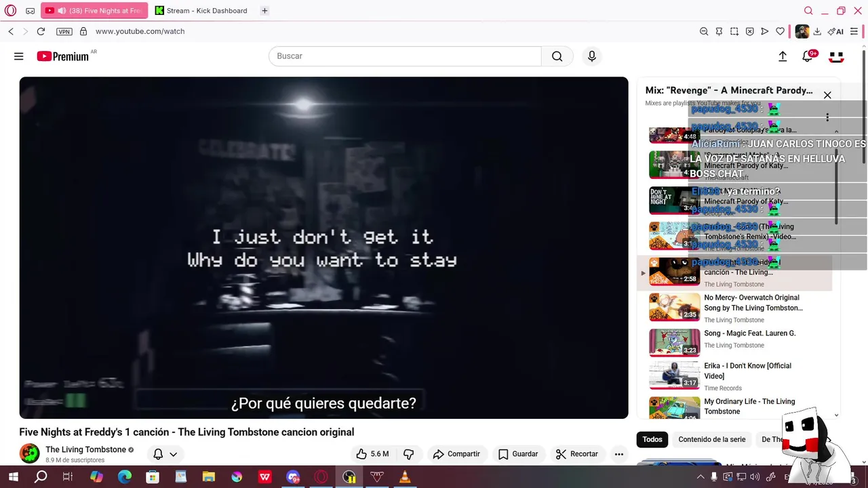Image resolution: width=868 pixels, height=488 pixels.
Task: Toggle the ad blocker shield icon
Action: coord(749,31)
